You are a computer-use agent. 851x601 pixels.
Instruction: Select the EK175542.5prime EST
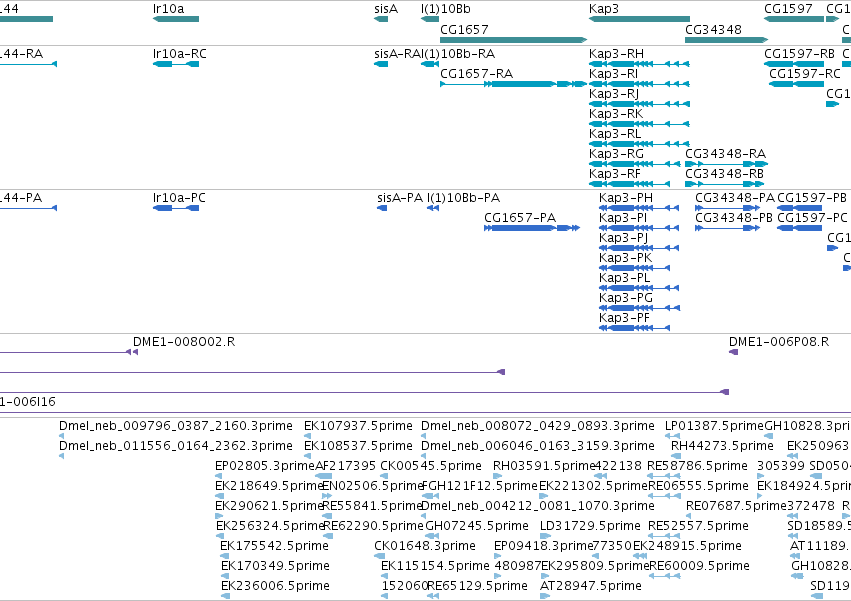224,556
